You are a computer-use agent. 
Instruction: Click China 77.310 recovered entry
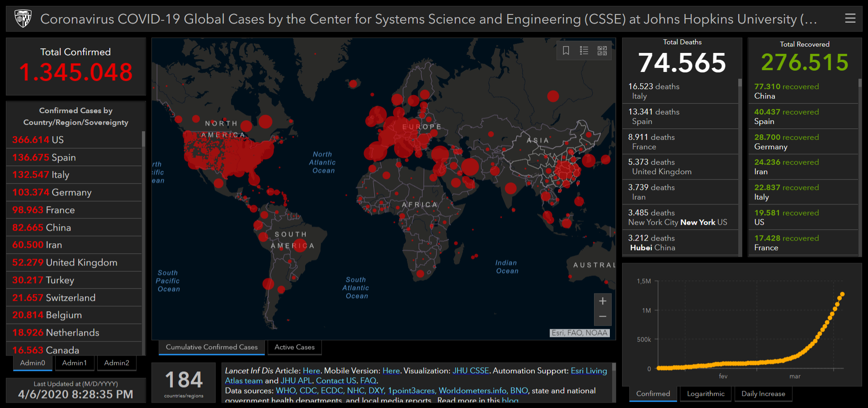(x=803, y=91)
